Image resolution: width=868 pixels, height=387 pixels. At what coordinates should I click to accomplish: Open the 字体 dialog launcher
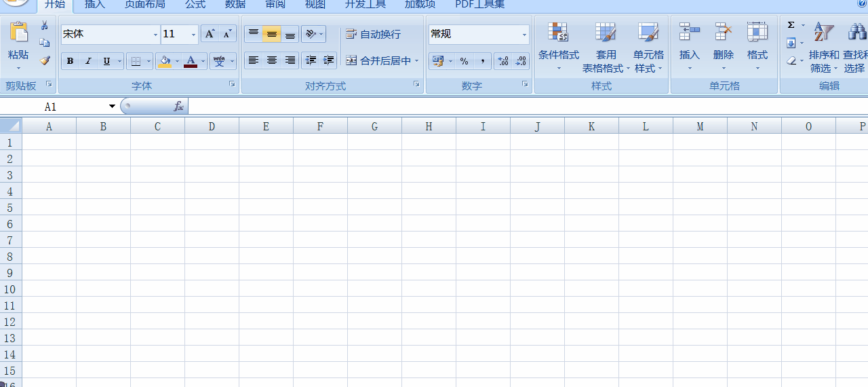232,84
